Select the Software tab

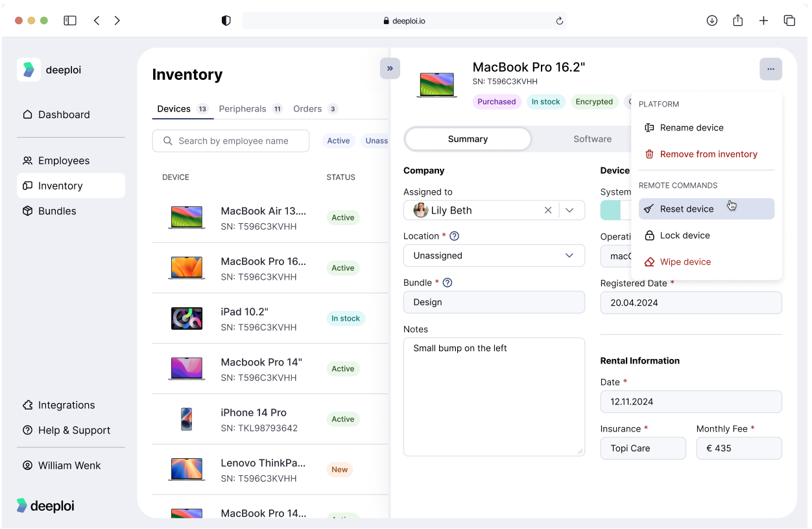tap(592, 139)
